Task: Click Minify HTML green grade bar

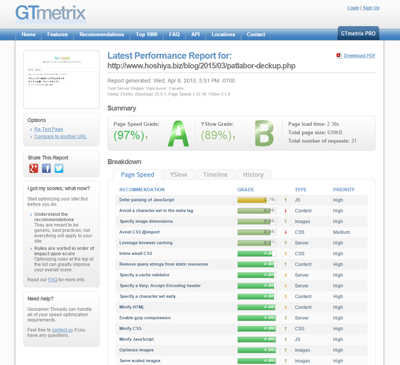Action: tap(257, 307)
